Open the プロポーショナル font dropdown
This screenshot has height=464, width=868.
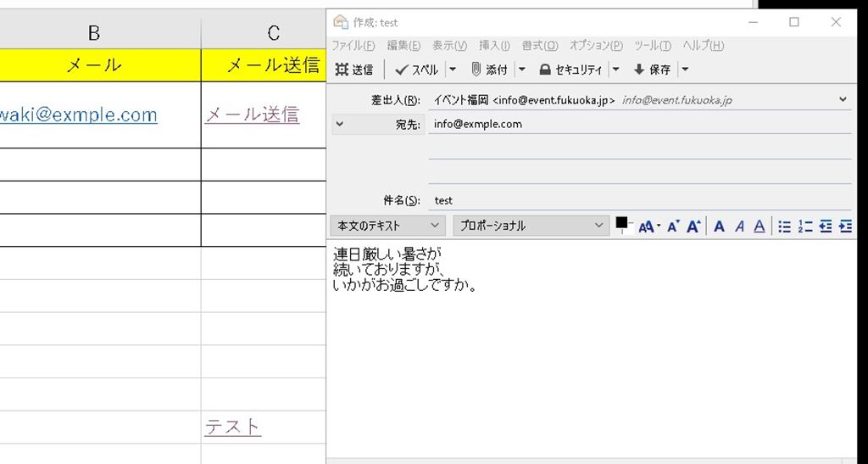click(x=531, y=226)
